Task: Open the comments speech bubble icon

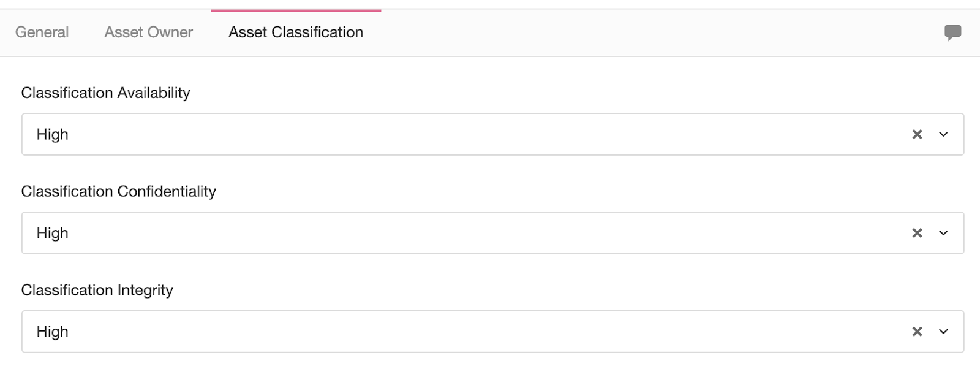Action: (952, 32)
